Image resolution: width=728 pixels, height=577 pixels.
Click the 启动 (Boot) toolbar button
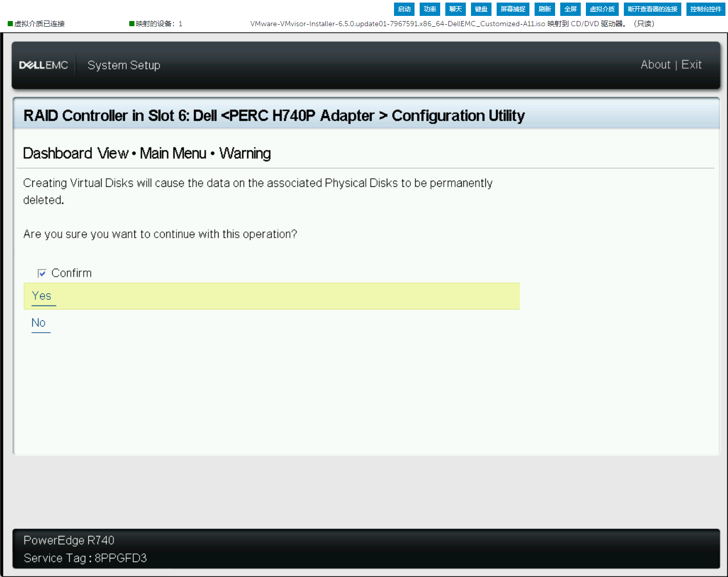pos(404,9)
